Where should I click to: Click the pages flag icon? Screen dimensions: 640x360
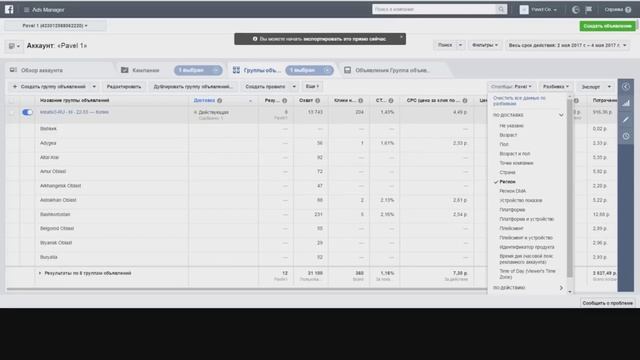[589, 10]
